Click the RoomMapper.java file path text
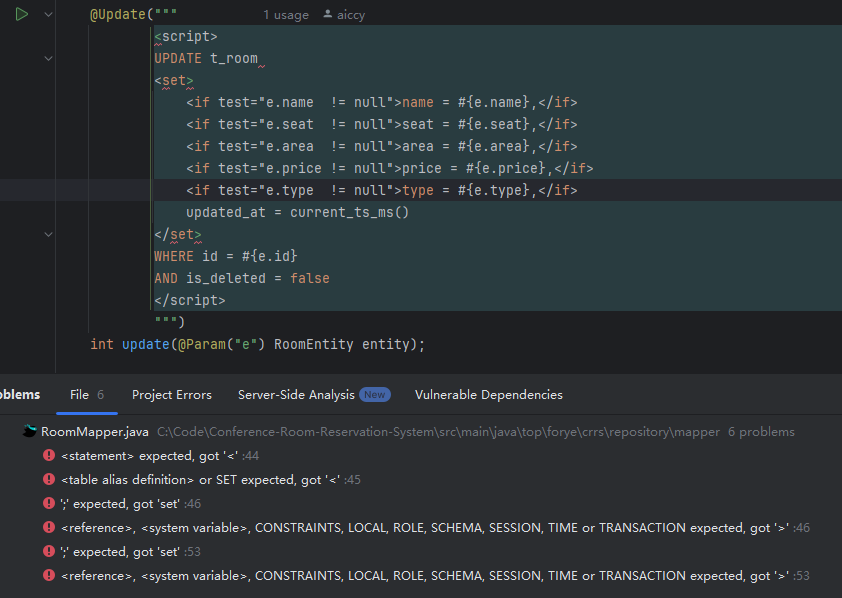The height and width of the screenshot is (598, 842). click(x=438, y=432)
